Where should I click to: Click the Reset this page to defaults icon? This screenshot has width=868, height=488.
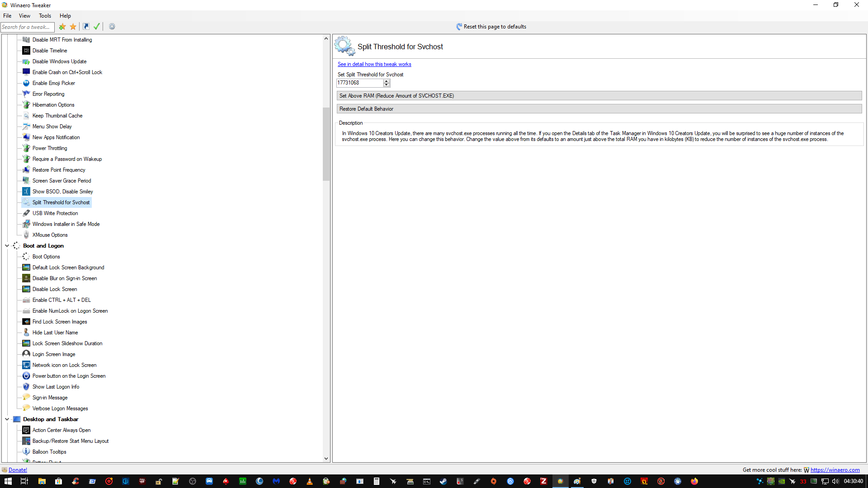point(459,27)
